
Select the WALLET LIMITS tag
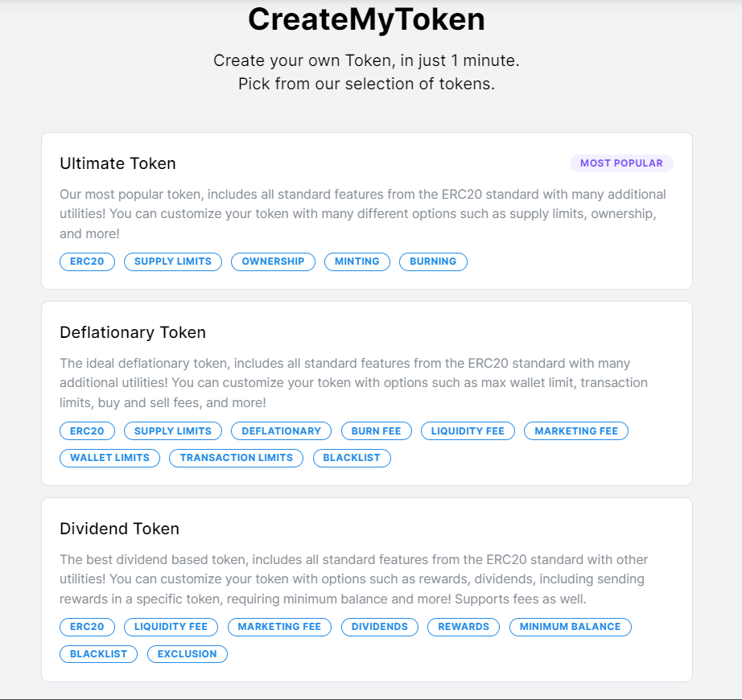[109, 458]
